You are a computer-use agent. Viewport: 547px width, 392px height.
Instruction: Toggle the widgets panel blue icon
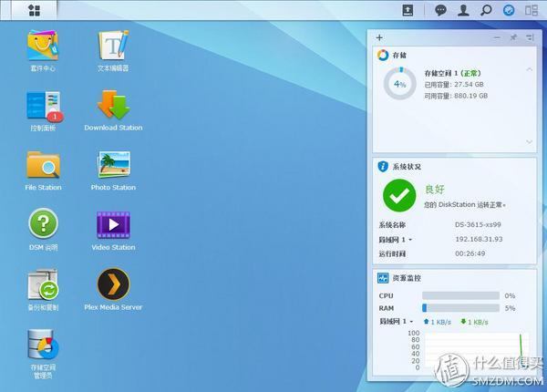(509, 10)
